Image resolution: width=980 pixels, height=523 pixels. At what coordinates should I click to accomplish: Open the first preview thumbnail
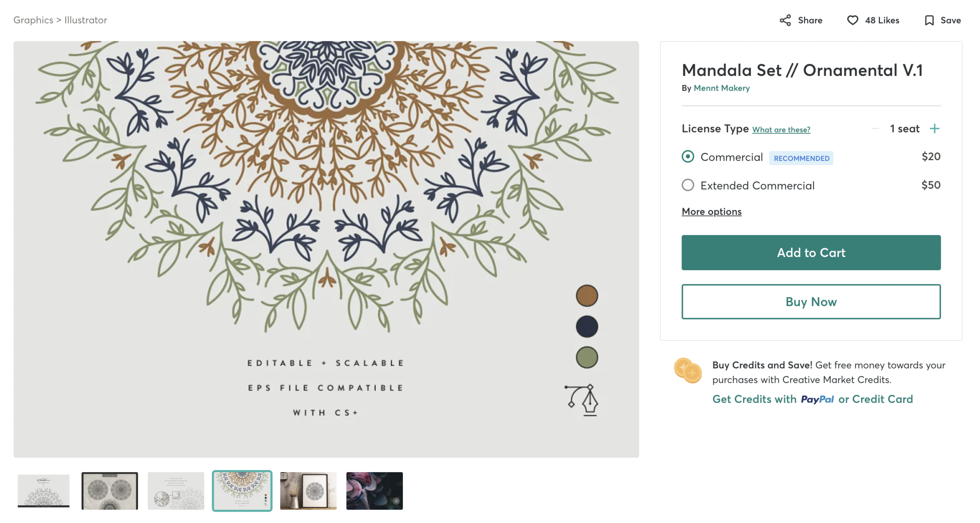click(44, 490)
